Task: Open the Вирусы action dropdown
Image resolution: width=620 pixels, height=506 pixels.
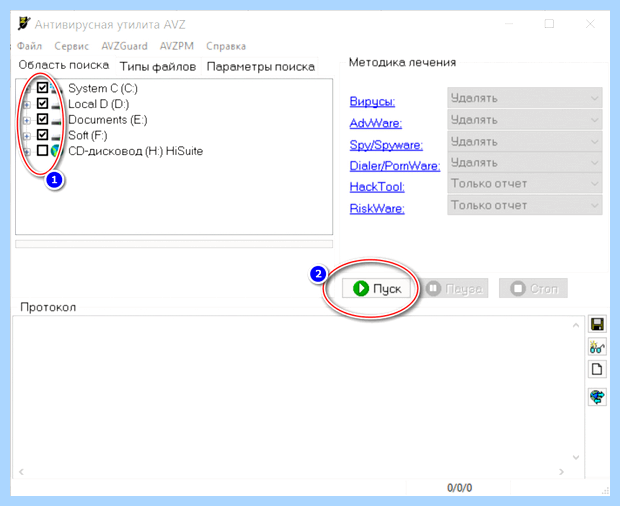Action: point(525,98)
